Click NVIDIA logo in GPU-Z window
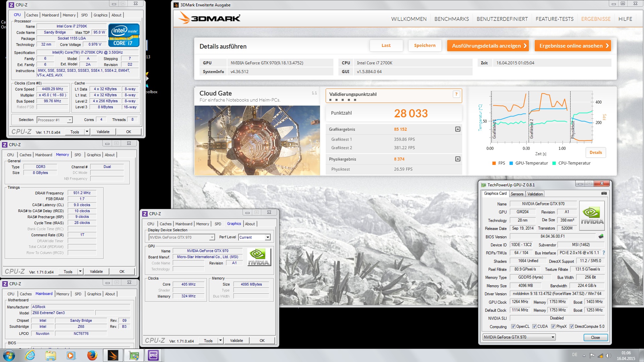The width and height of the screenshot is (644, 362). click(x=592, y=216)
